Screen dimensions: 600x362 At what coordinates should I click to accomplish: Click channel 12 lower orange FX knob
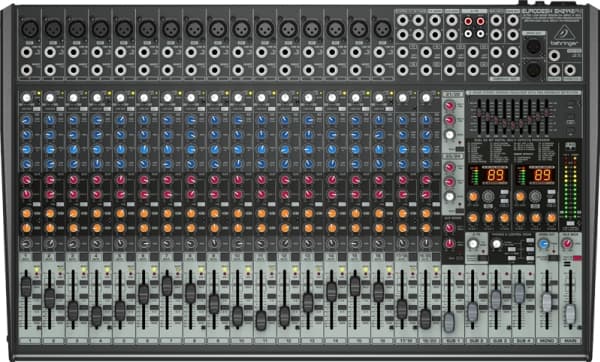click(285, 228)
